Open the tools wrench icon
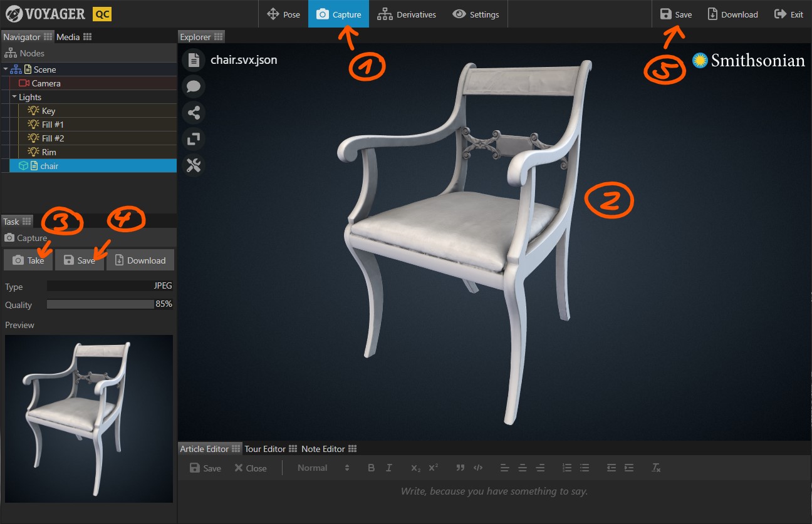 [194, 165]
